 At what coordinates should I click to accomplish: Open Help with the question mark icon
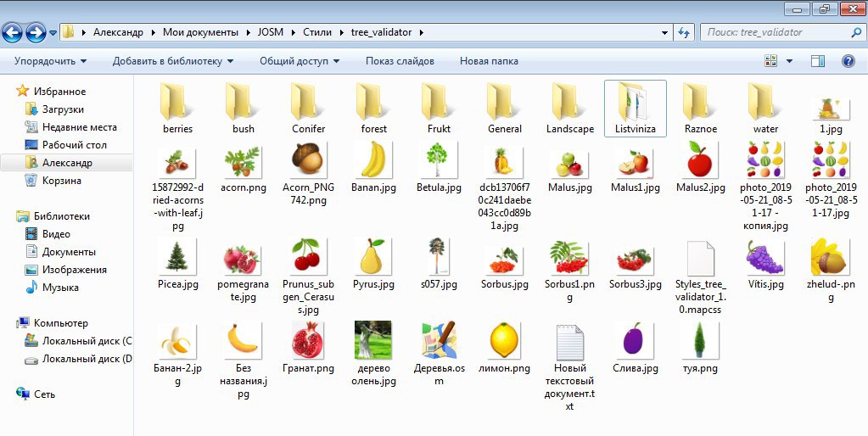[x=848, y=61]
